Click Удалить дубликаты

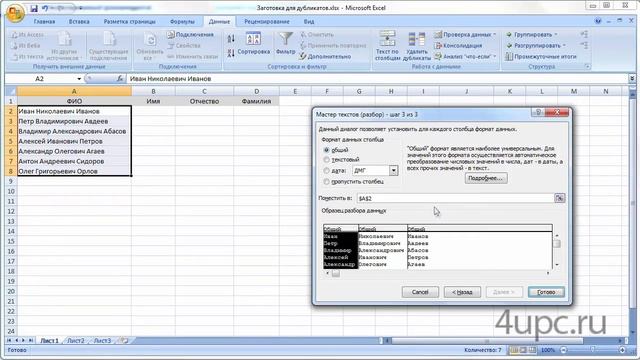(416, 46)
